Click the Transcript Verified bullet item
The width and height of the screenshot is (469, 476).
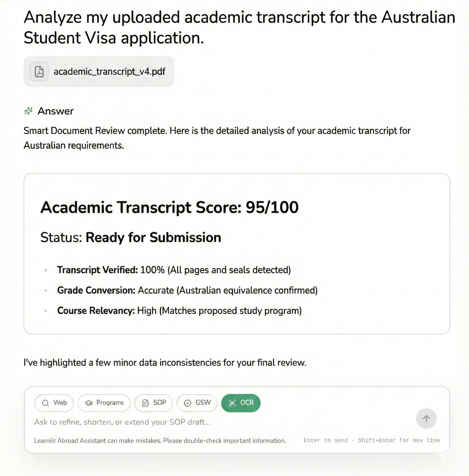pos(174,270)
